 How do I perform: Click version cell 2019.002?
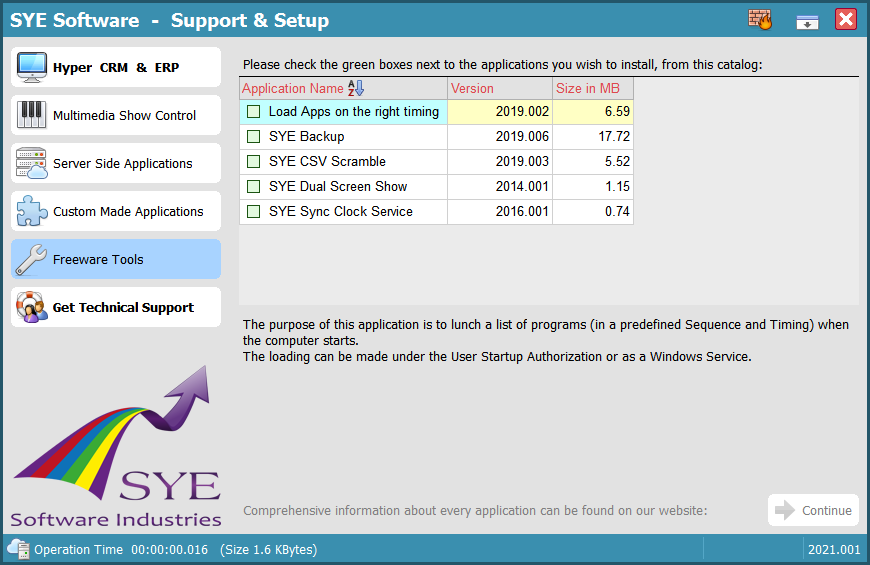(500, 112)
